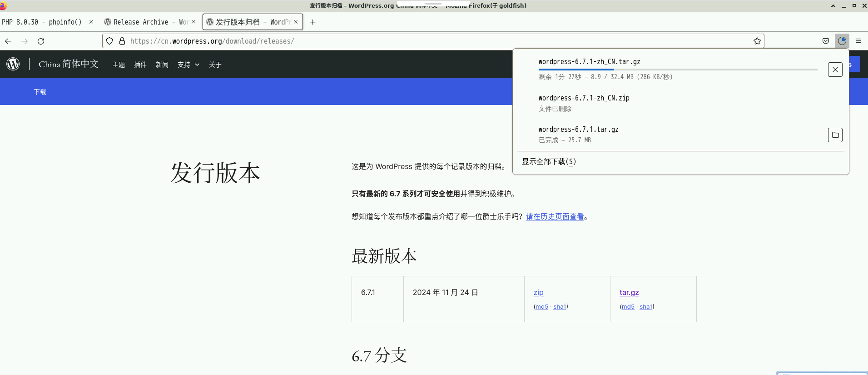Close the PHP 8.0.30 phpinfo tab
Viewport: 868px width, 375px height.
point(91,22)
